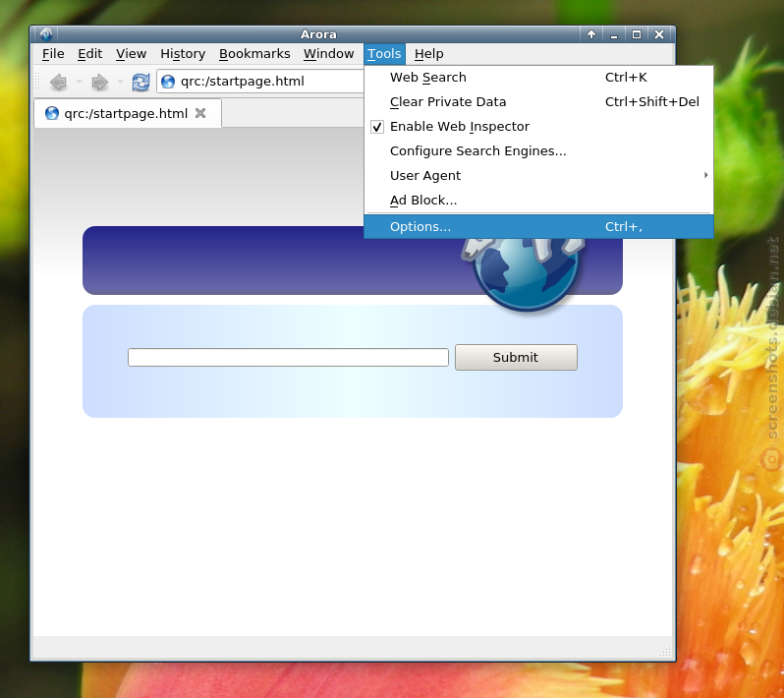The width and height of the screenshot is (784, 698).
Task: Click the Submit button
Action: click(516, 357)
